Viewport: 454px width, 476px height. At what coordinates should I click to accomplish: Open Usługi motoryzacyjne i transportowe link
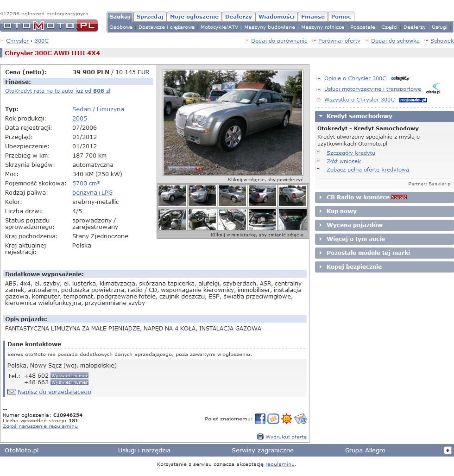tap(372, 89)
